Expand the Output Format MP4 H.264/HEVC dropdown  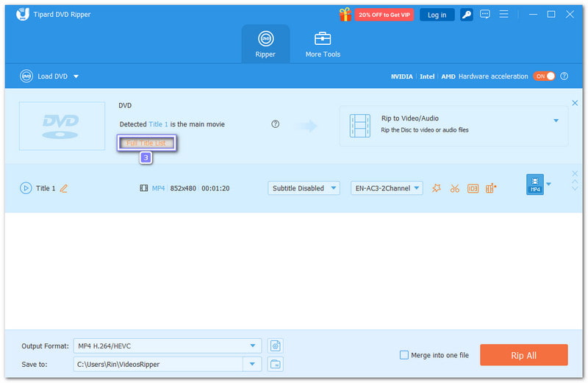point(253,346)
